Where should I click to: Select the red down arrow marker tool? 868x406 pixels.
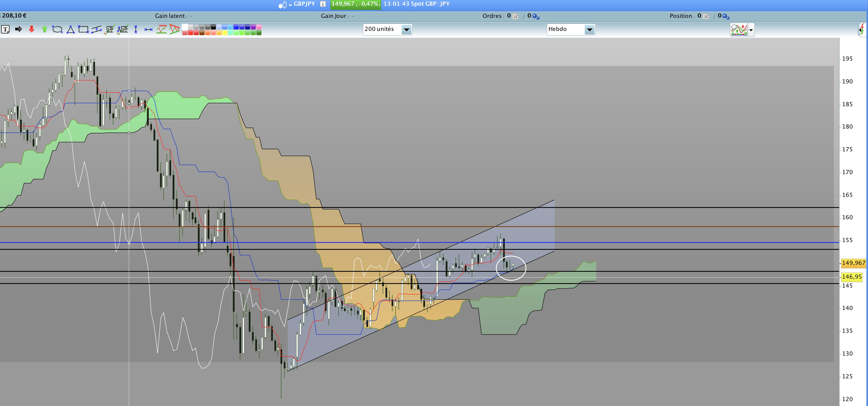click(31, 29)
